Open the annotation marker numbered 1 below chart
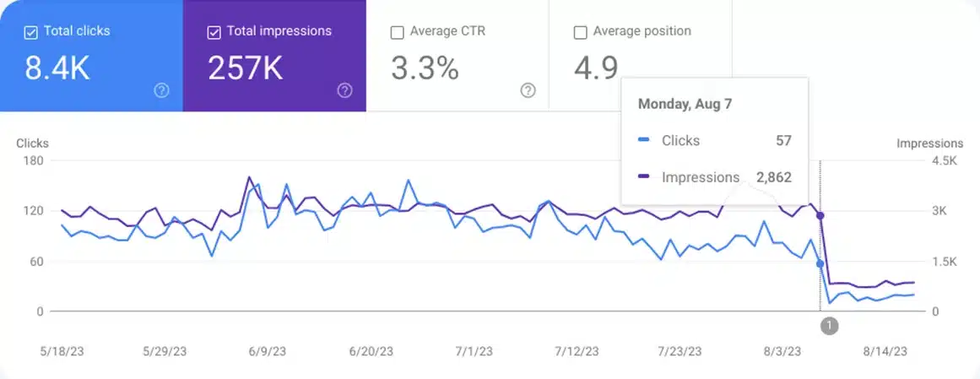980x379 pixels. coord(829,325)
